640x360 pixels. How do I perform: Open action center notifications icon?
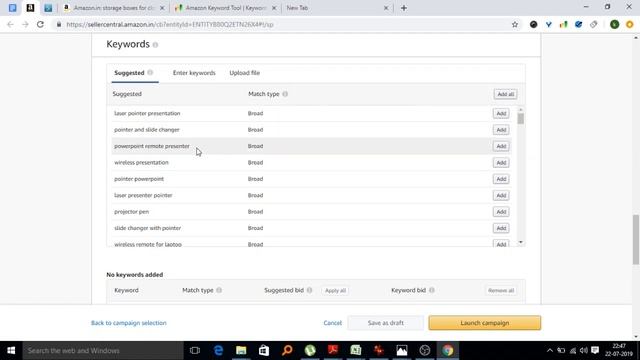point(595,351)
